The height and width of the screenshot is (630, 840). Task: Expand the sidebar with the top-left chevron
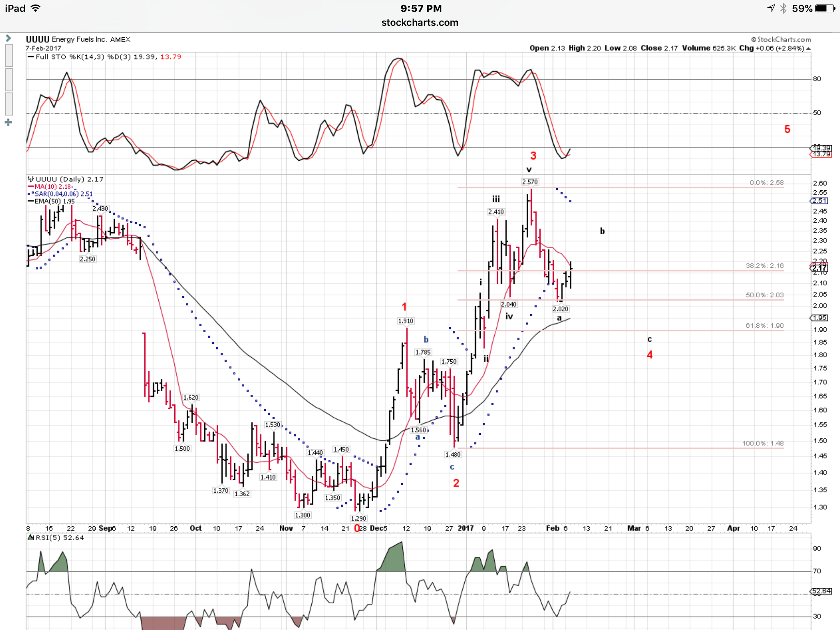tap(8, 39)
